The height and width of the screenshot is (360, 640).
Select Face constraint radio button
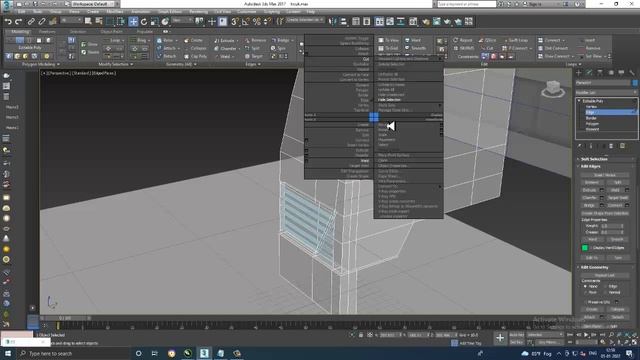tap(585, 292)
